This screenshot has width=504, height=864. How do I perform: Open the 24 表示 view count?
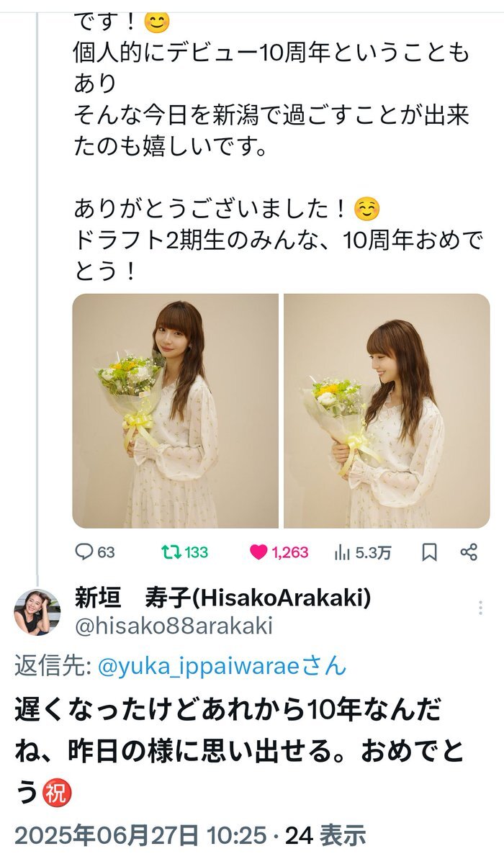point(326,835)
